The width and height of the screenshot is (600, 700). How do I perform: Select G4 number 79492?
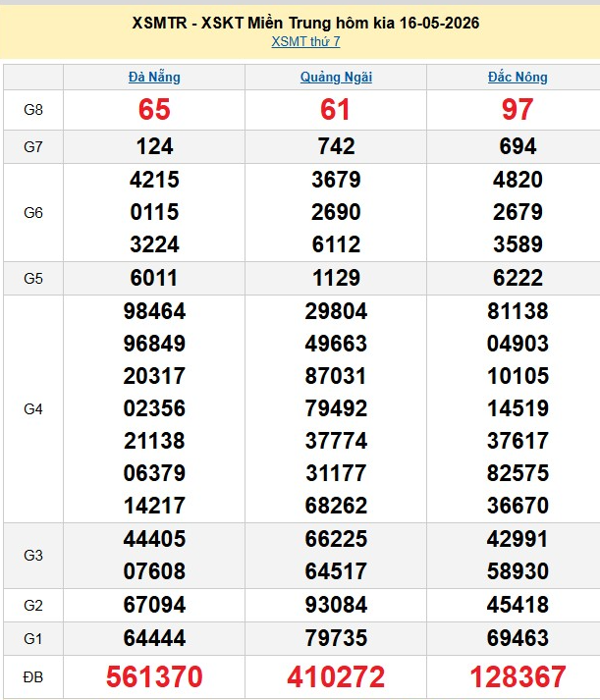pos(336,408)
